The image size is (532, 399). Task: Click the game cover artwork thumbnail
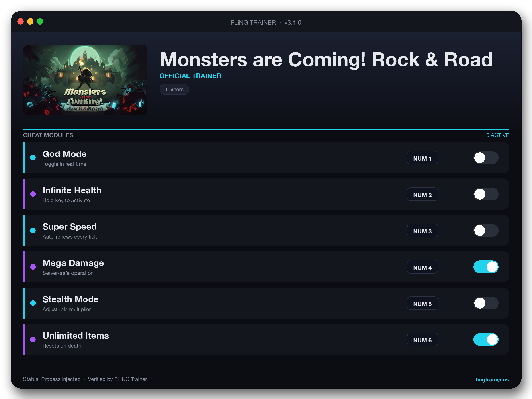85,80
